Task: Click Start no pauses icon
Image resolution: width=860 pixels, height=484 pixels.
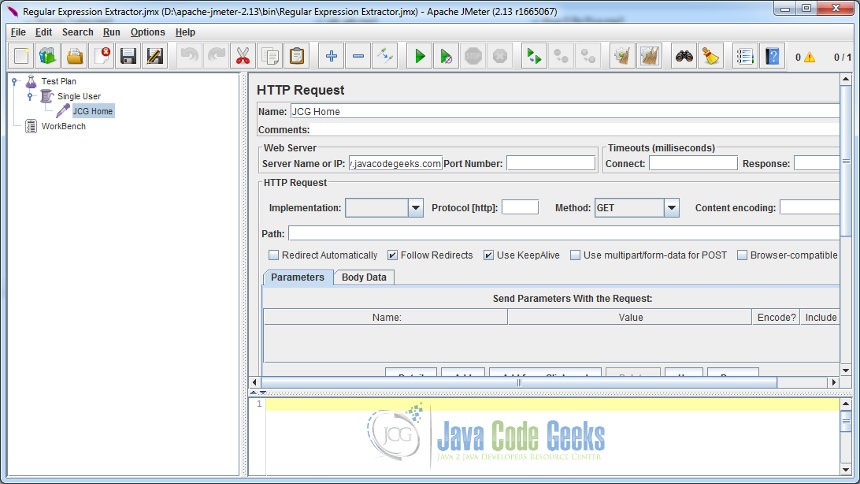Action: pos(446,56)
